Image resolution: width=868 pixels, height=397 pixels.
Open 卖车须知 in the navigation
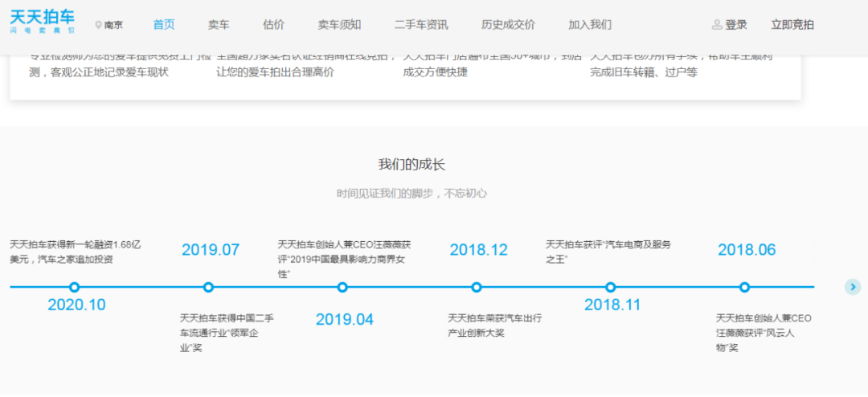coord(339,25)
